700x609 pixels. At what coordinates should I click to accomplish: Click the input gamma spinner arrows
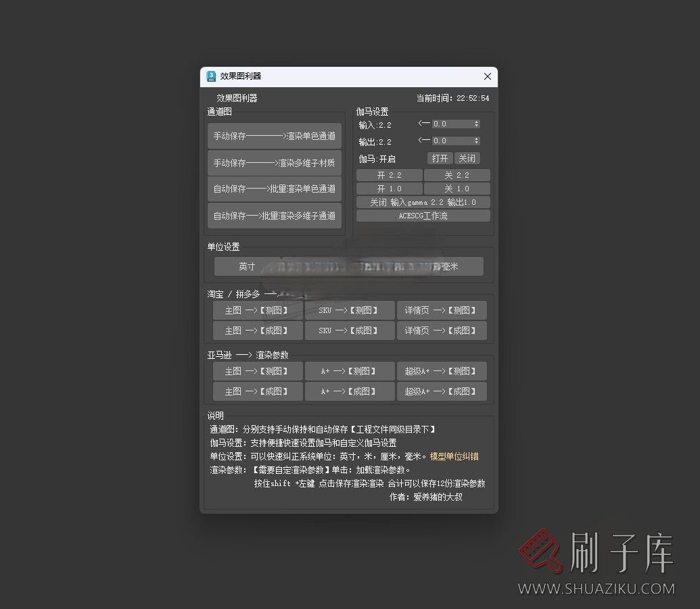[476, 124]
